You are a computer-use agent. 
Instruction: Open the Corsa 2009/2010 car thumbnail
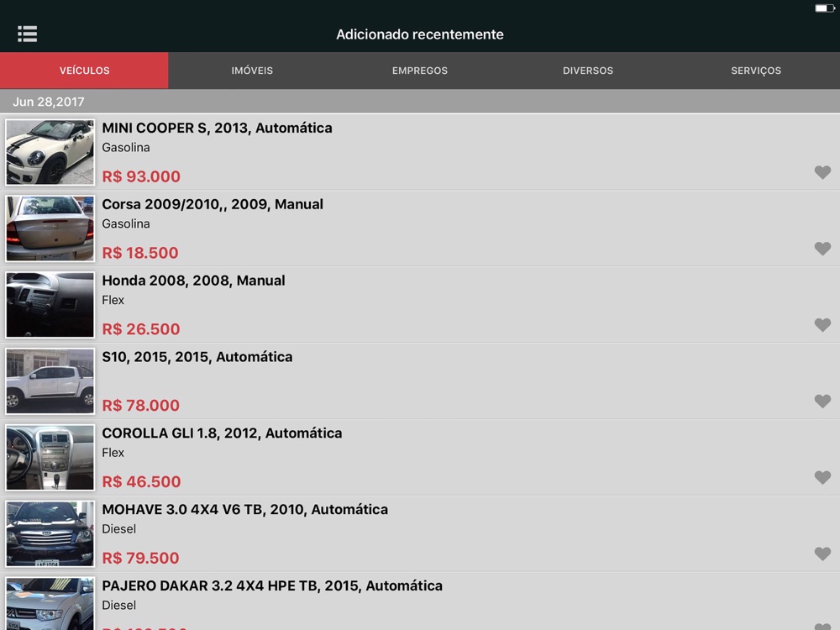coord(50,228)
